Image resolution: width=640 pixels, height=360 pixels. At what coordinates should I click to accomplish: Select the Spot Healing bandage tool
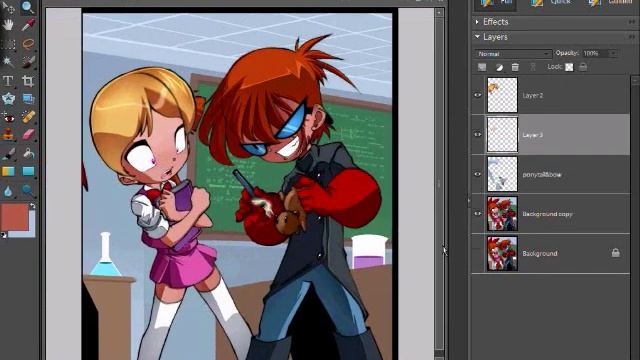coord(28,117)
